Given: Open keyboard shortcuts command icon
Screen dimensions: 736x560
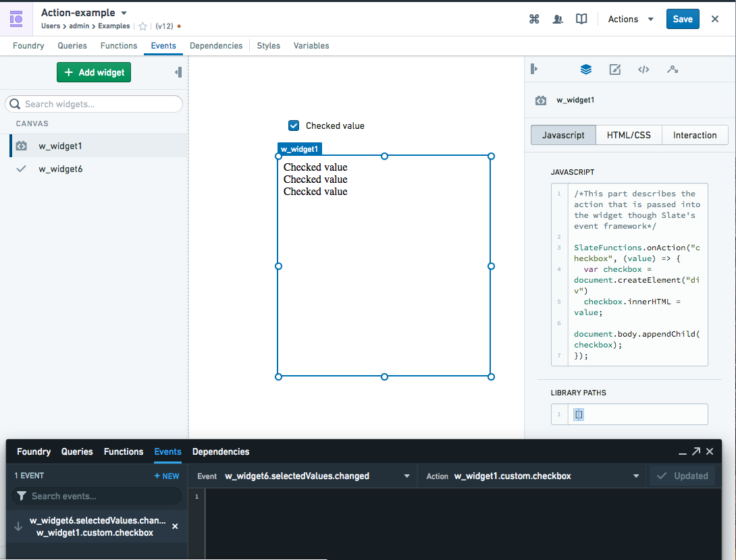Looking at the screenshot, I should 534,19.
